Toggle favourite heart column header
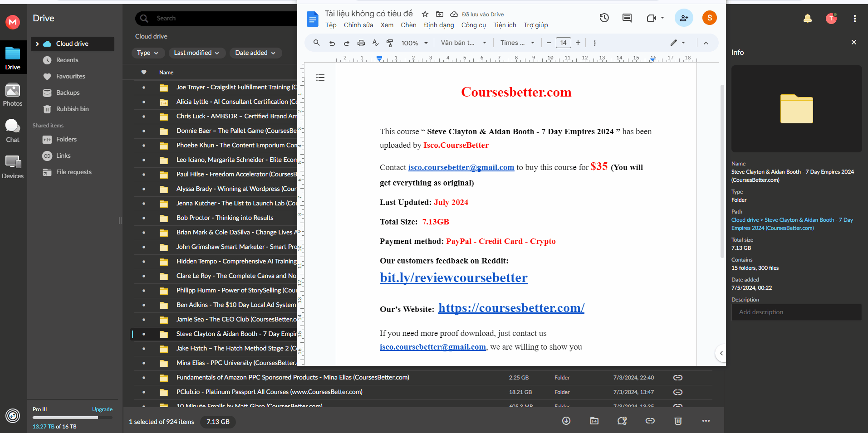Viewport: 868px width, 433px height. 144,72
